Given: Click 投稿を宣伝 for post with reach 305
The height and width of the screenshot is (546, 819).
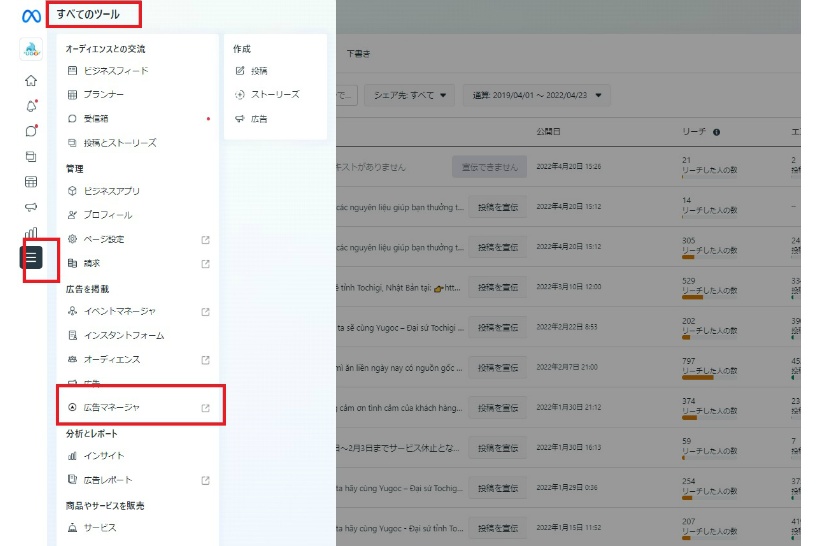Looking at the screenshot, I should [498, 247].
